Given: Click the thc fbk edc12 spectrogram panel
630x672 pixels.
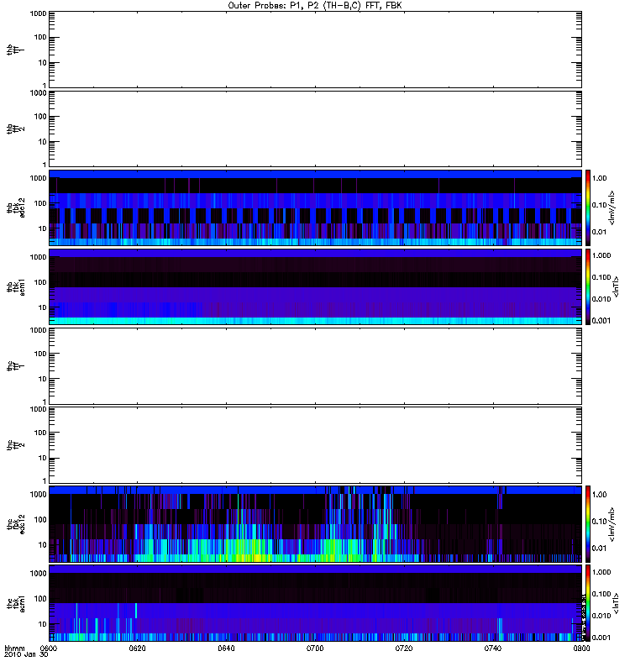Looking at the screenshot, I should [315, 524].
